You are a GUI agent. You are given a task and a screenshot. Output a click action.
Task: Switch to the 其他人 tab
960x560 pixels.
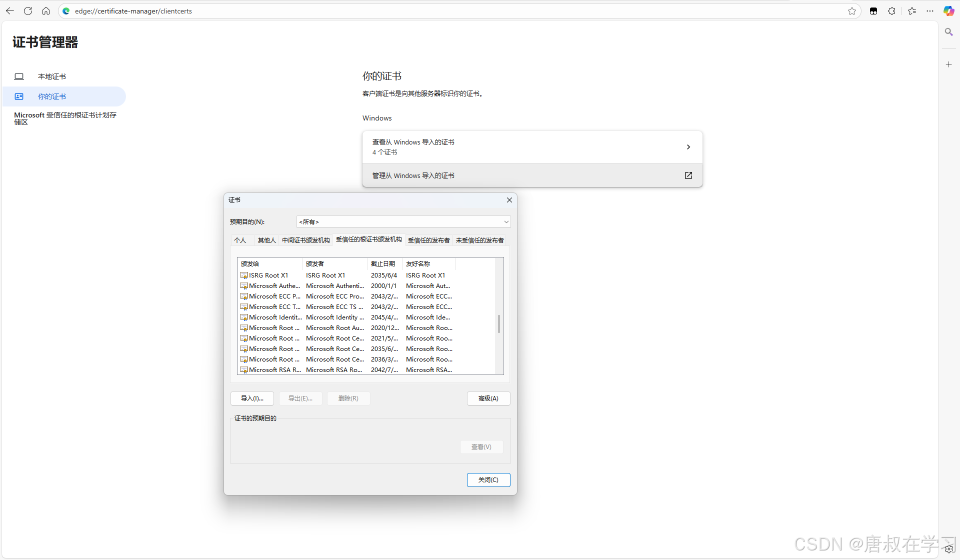266,240
